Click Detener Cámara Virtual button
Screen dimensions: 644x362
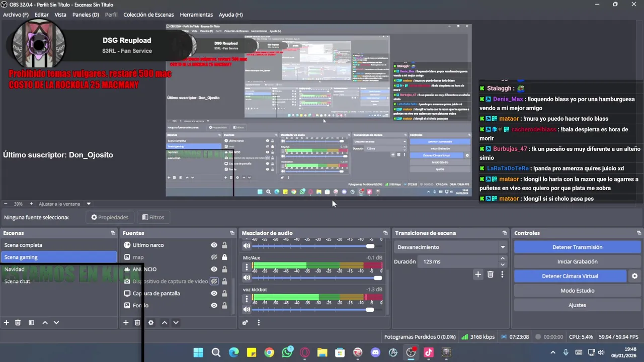[570, 276]
